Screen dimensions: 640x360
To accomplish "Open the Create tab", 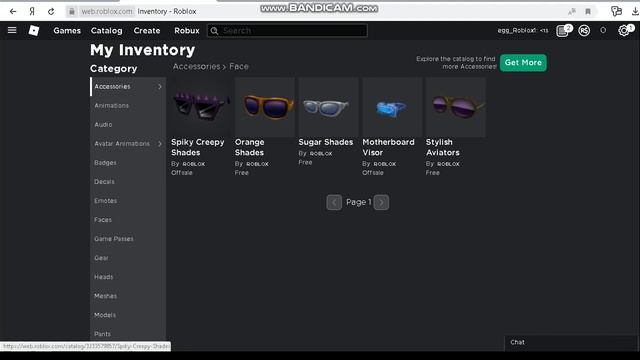I will pos(147,31).
